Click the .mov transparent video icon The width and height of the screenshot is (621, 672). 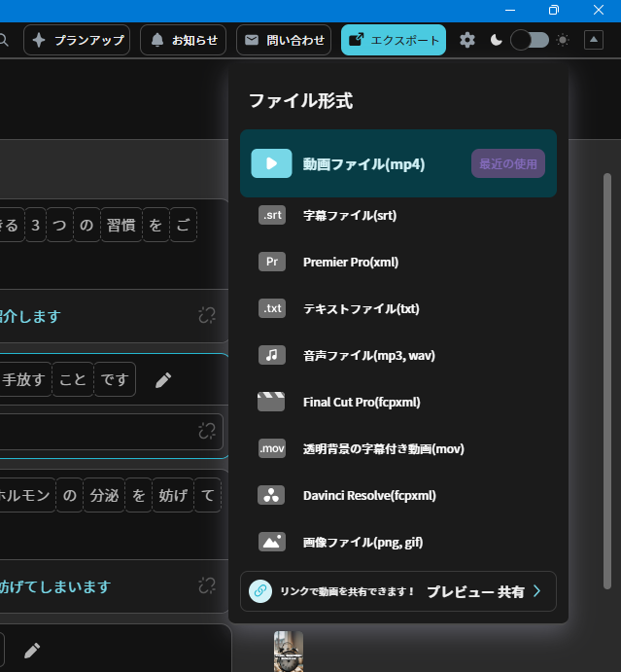[272, 448]
